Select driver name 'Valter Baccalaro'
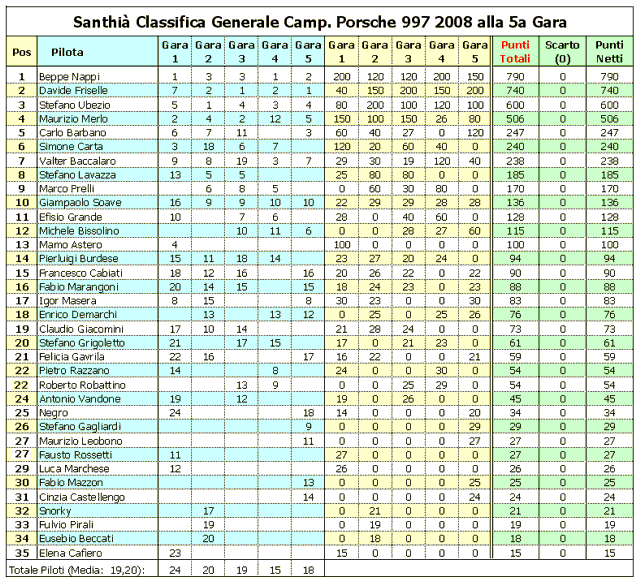Image resolution: width=640 pixels, height=582 pixels. coord(78,161)
